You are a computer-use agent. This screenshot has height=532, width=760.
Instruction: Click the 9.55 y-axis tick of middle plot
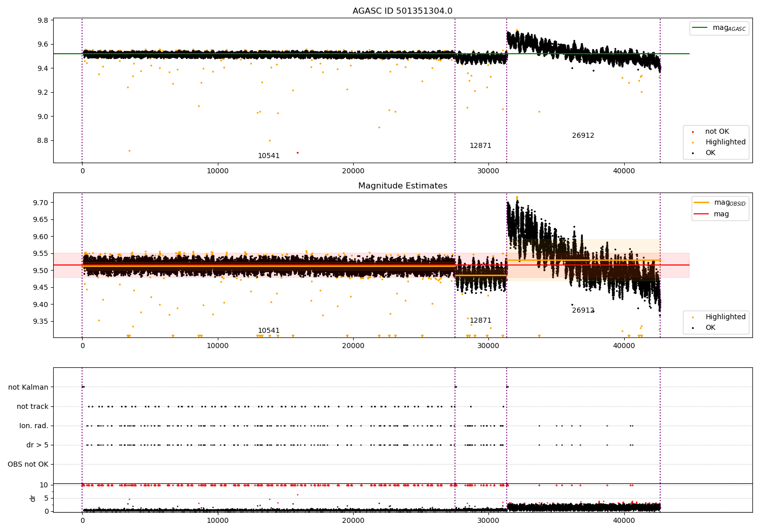41,254
